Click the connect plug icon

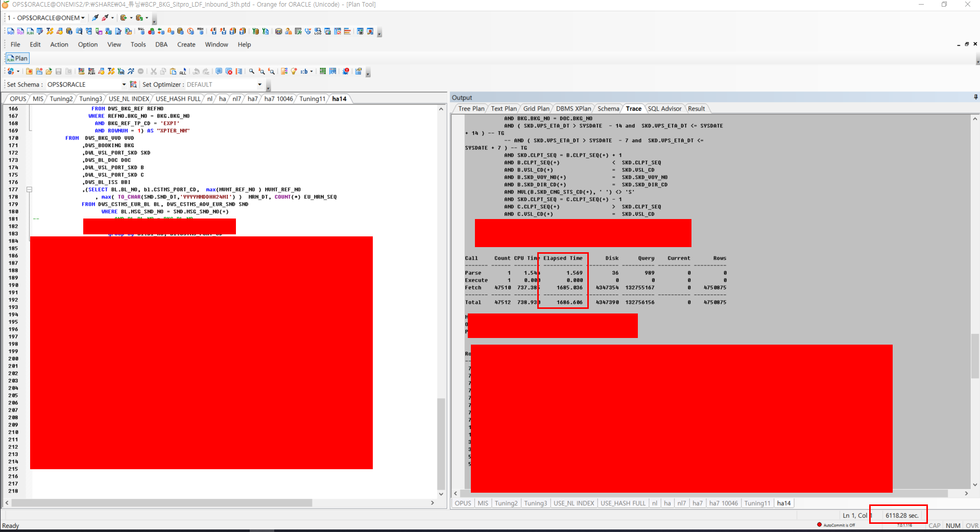click(x=95, y=18)
